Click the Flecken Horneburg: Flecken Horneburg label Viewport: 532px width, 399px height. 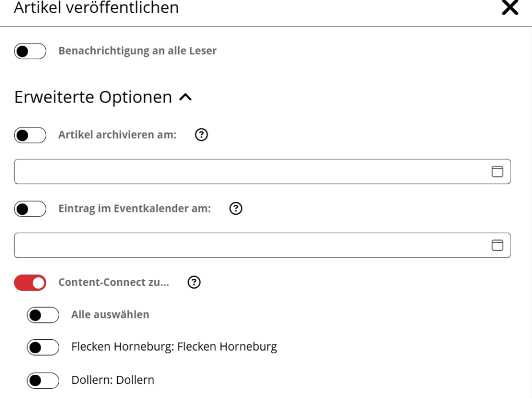point(174,347)
